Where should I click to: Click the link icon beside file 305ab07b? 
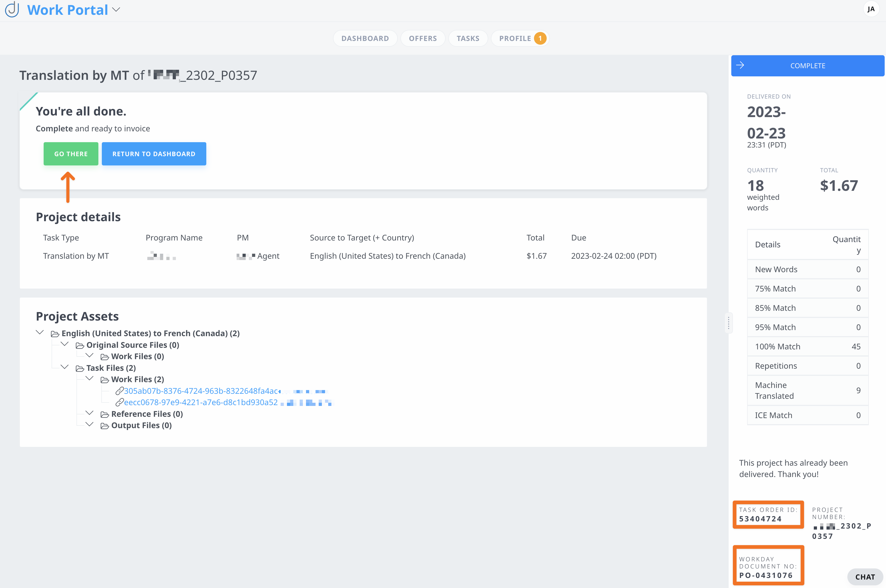(119, 391)
